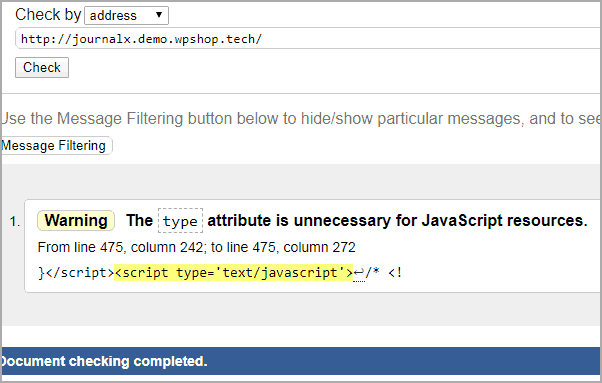The height and width of the screenshot is (383, 602).
Task: Click the 'From line 475, column 242' location text
Action: (x=197, y=247)
